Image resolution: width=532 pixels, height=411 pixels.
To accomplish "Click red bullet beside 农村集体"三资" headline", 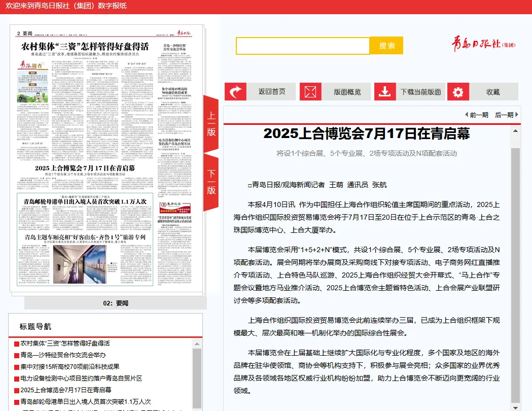I will point(17,344).
